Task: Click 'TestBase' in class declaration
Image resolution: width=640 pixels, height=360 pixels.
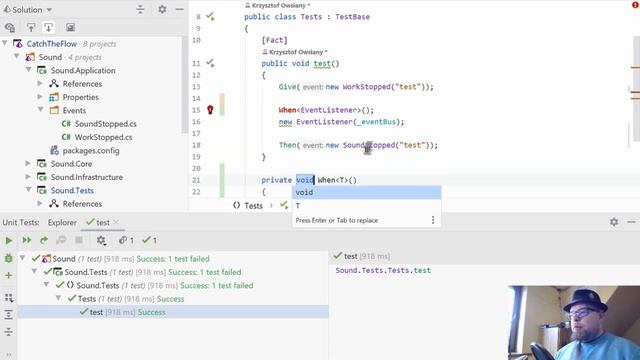Action: click(x=353, y=17)
